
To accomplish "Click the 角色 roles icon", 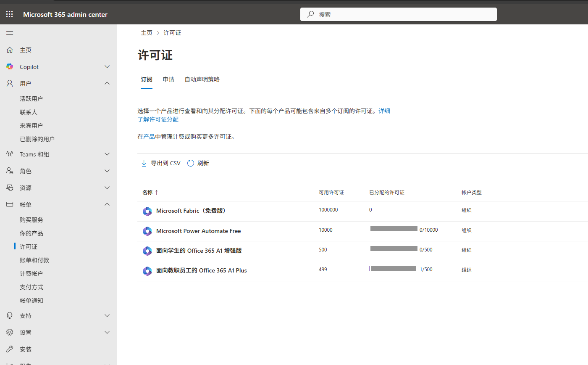I will pos(10,171).
